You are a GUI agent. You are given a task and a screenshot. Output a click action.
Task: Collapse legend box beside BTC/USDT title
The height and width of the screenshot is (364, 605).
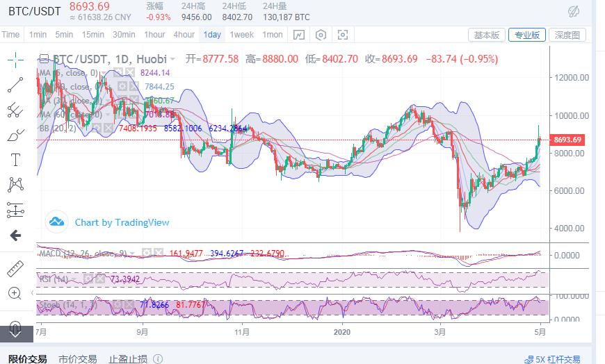44,59
